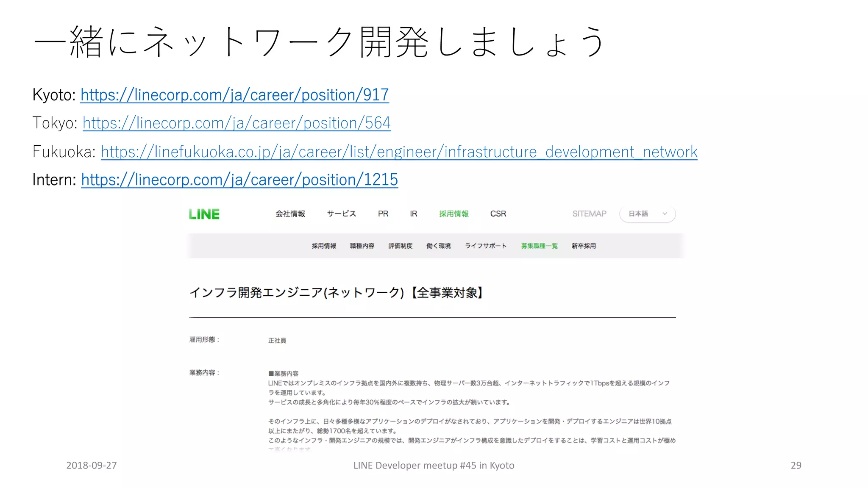The width and height of the screenshot is (868, 488).
Task: Open the Intern position 1215 link
Action: pyautogui.click(x=239, y=180)
